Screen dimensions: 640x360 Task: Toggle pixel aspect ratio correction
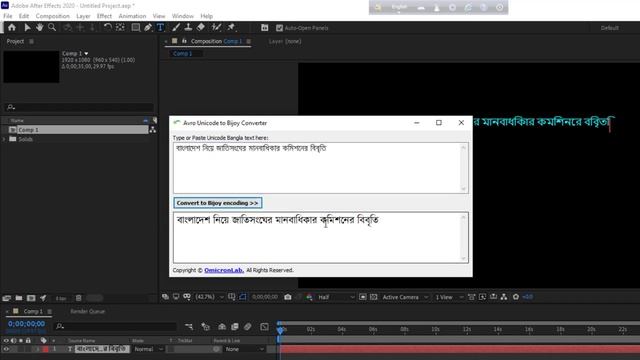[471, 297]
